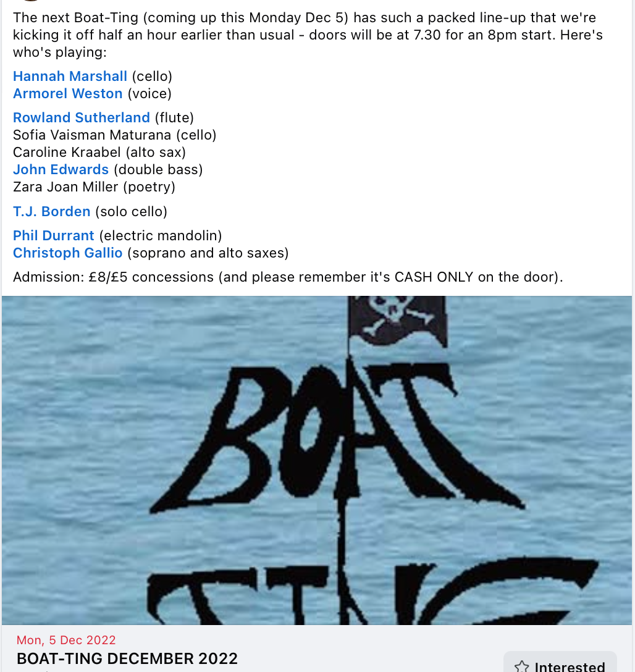Click the Caroline Kraabel (alto sax) text line
Image resolution: width=635 pixels, height=672 pixels.
coord(99,152)
